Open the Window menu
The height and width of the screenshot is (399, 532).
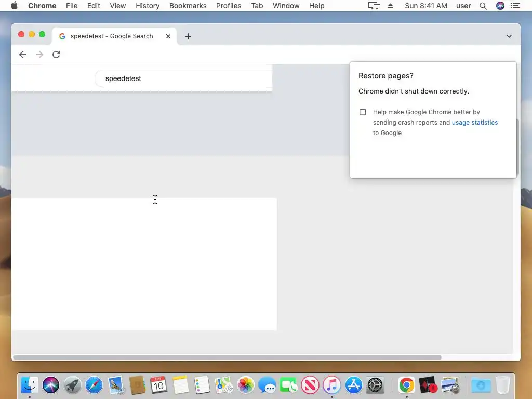pyautogui.click(x=286, y=6)
